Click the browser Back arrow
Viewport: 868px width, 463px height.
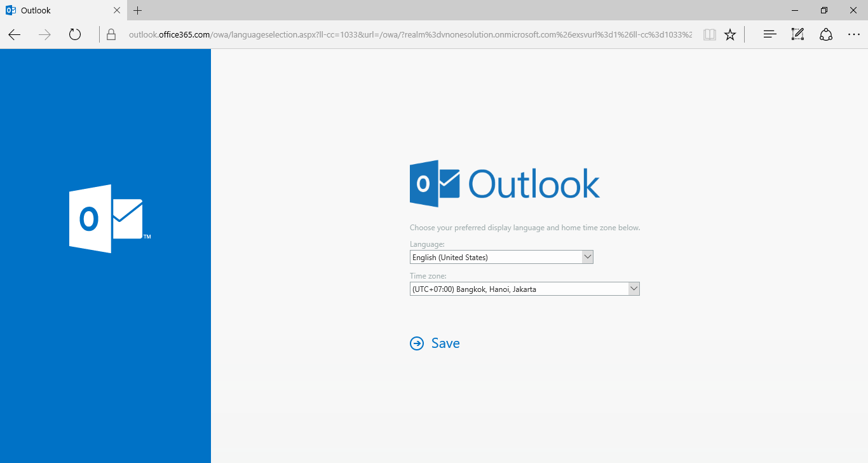15,34
